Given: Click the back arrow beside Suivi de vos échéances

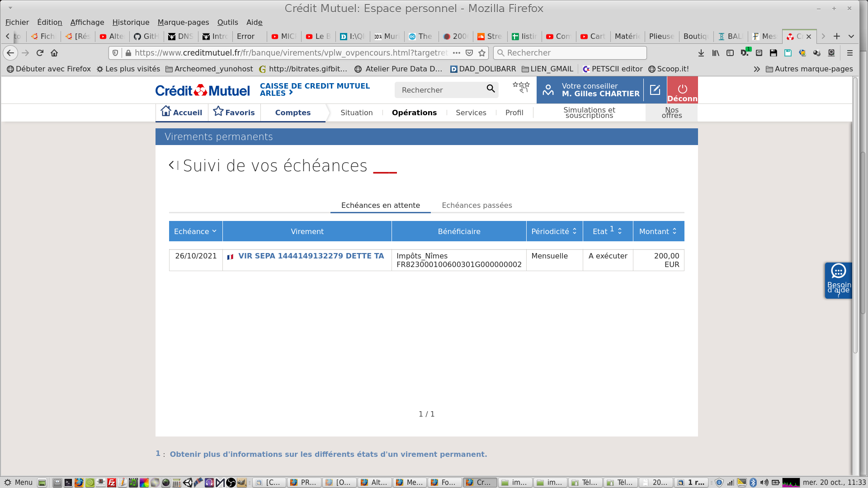Looking at the screenshot, I should [172, 165].
